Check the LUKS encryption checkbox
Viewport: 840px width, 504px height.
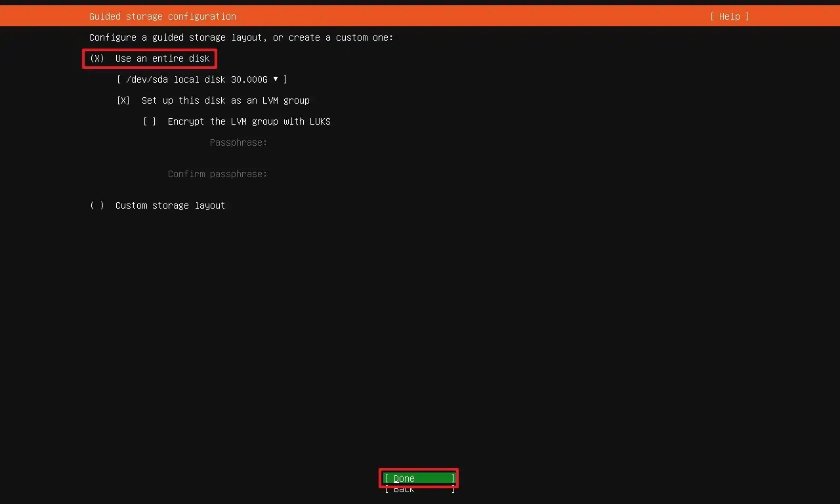(x=150, y=121)
